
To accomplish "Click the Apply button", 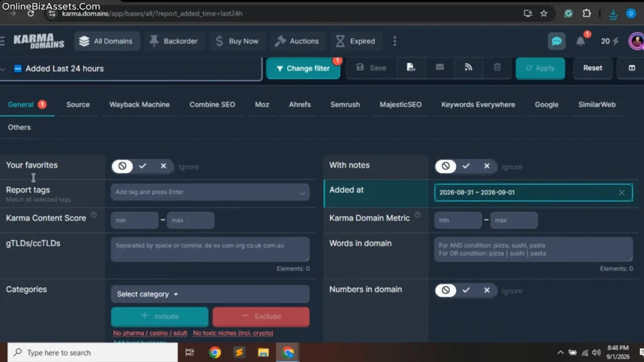I will click(540, 68).
